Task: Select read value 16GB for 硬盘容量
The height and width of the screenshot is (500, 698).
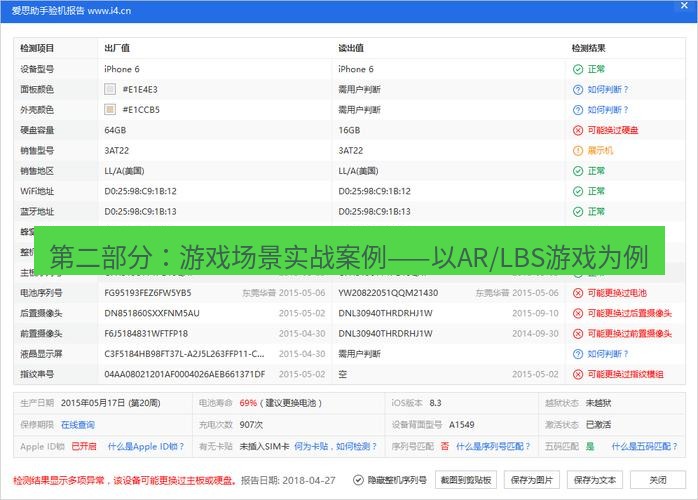Action: point(349,130)
